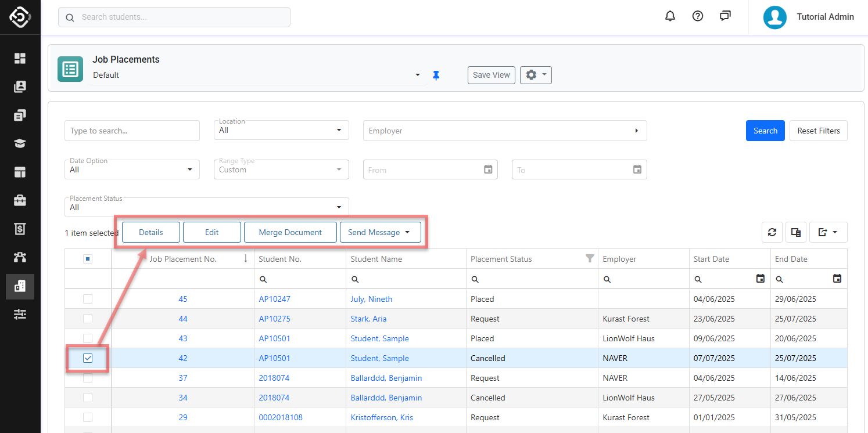
Task: Click the refresh grid icon
Action: point(772,232)
